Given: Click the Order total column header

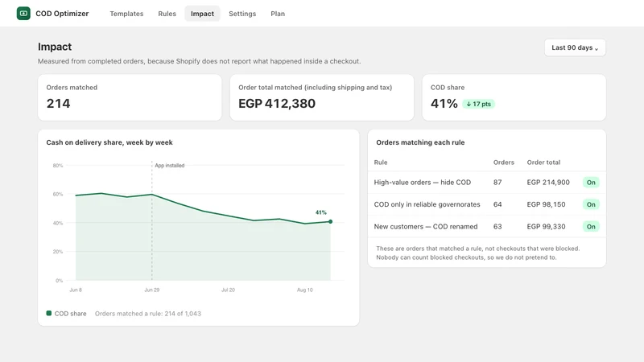Looking at the screenshot, I should 543,162.
